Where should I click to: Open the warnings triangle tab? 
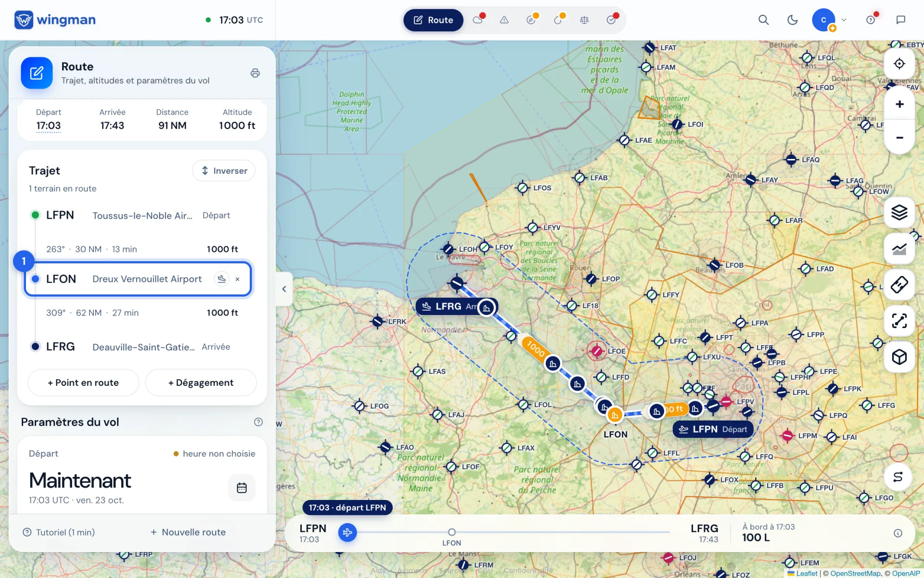[504, 20]
